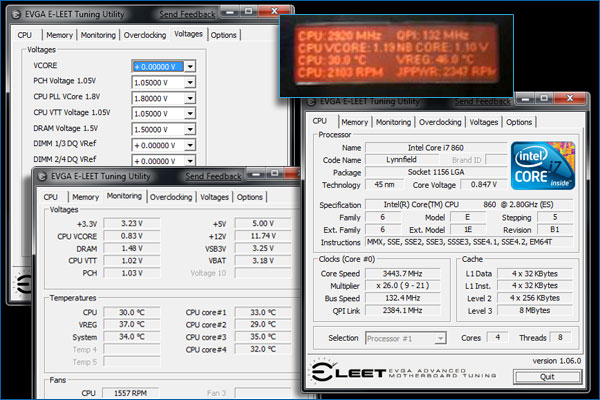
Task: Open Options tab in the Monitoring window
Action: [x=249, y=197]
